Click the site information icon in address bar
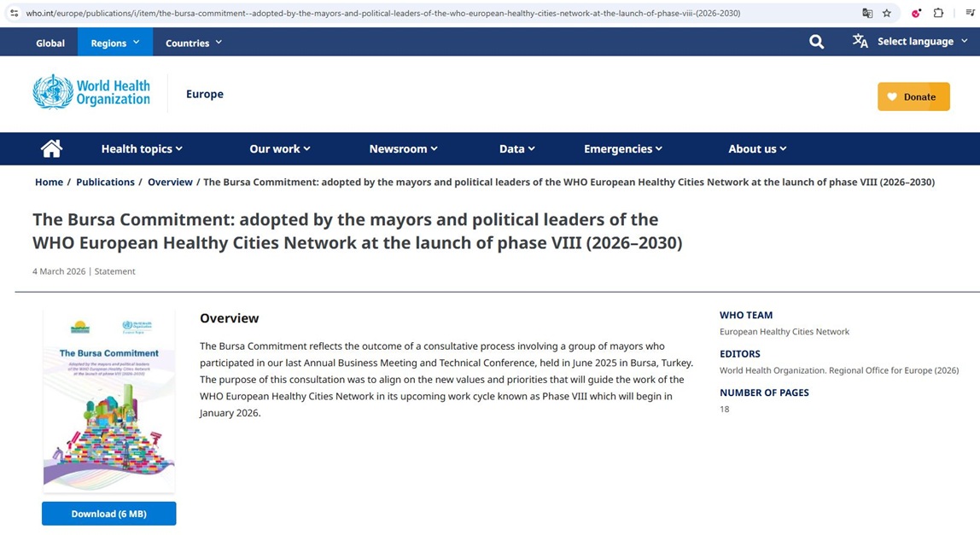Viewport: 980px width, 535px height. [14, 13]
